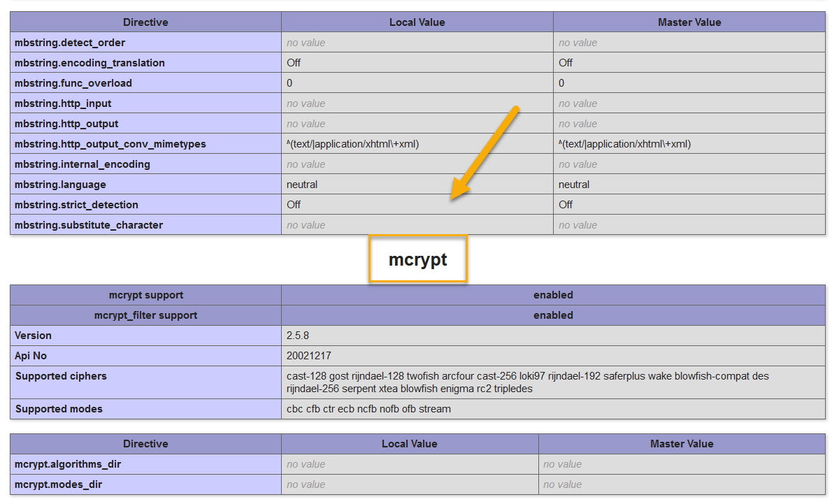Click the mcrypt section heading

click(x=417, y=260)
